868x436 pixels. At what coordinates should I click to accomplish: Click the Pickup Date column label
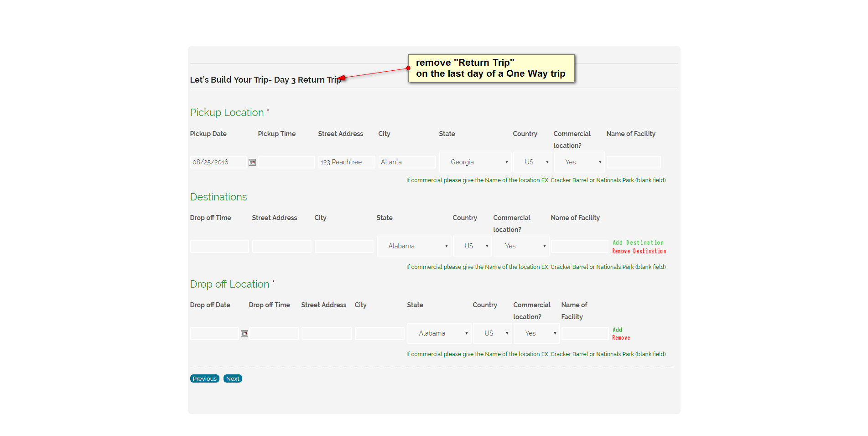[208, 134]
